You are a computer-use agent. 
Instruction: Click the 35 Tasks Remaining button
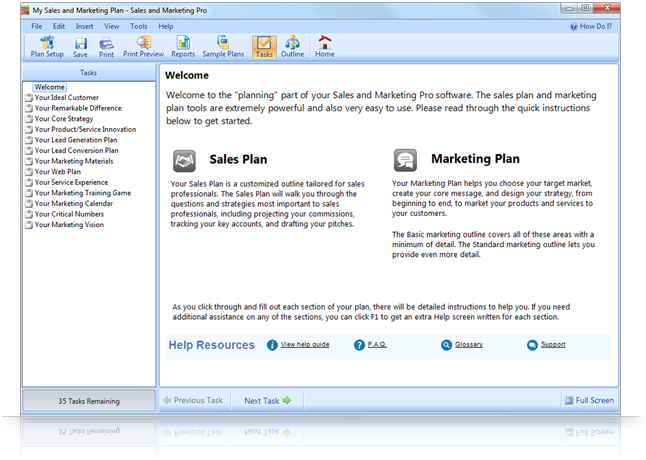89,401
